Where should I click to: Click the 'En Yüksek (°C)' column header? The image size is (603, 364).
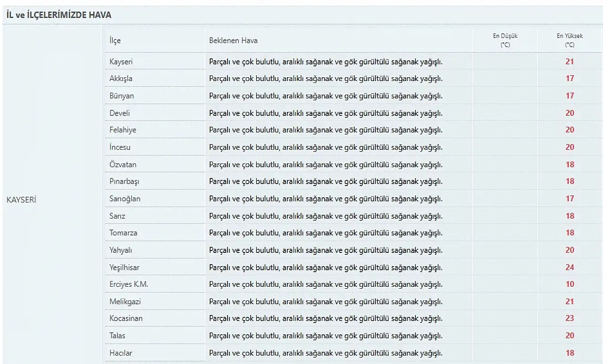[570, 40]
